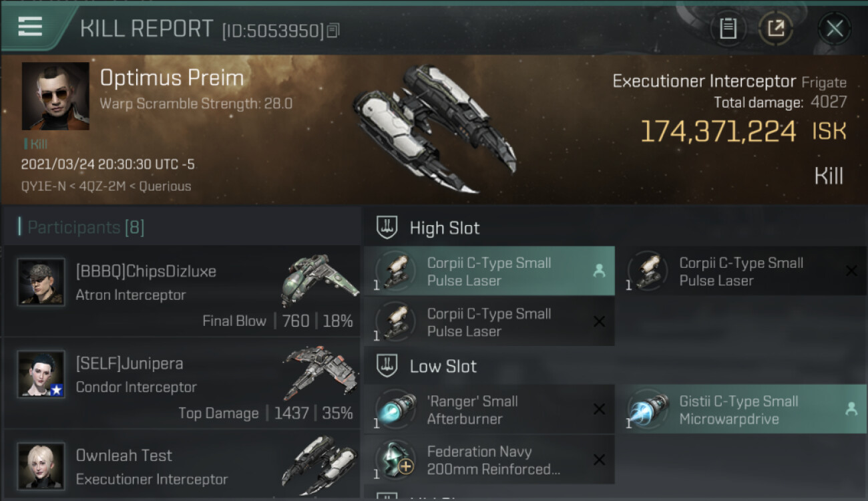Copy the kill report ID

pyautogui.click(x=333, y=30)
